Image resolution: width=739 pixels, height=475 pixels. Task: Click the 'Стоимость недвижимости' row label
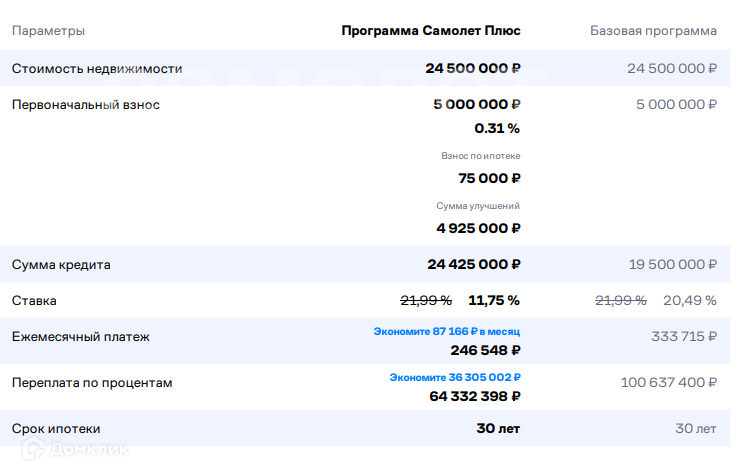[x=96, y=69]
